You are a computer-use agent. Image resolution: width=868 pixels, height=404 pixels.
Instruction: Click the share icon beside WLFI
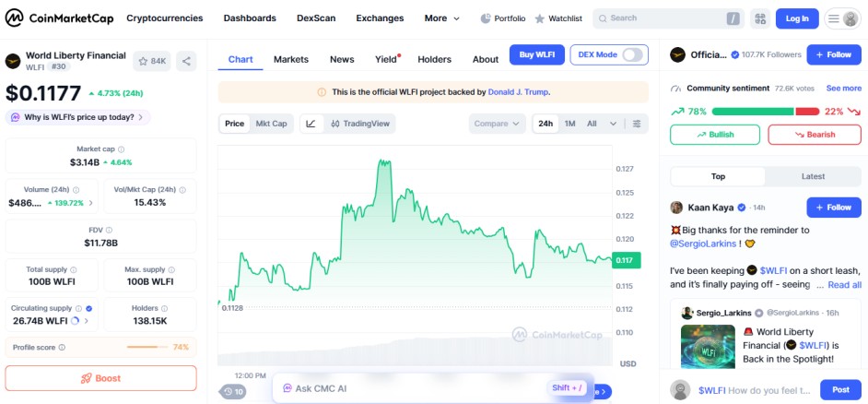coord(186,61)
